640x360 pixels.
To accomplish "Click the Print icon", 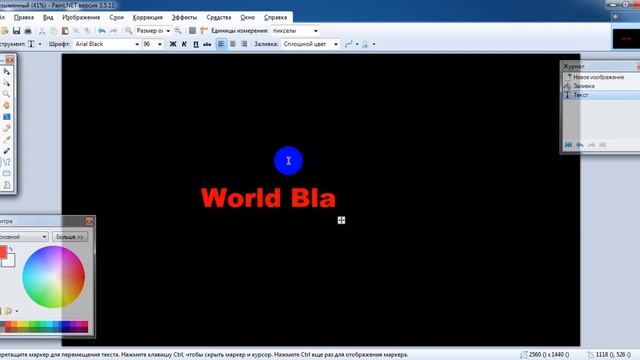I will click(x=28, y=31).
